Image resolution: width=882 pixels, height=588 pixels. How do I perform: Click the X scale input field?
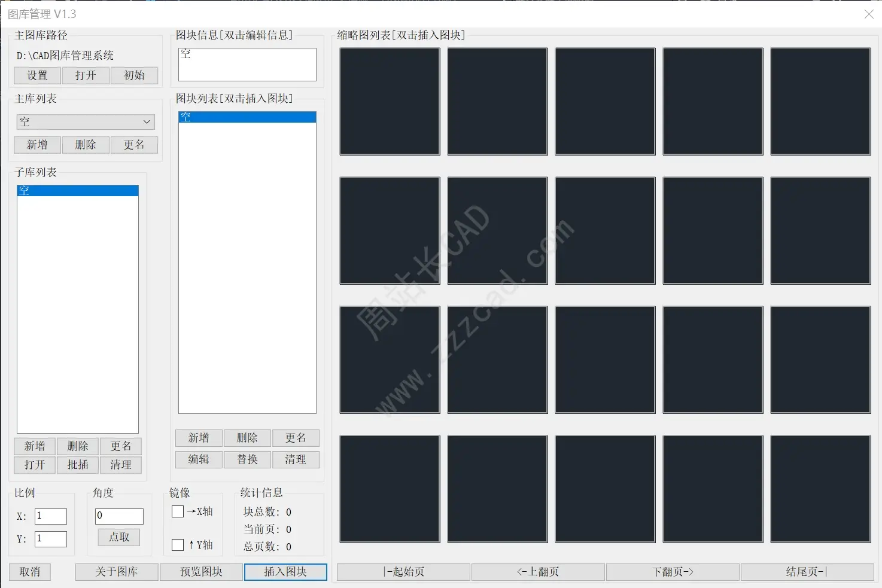pos(50,516)
